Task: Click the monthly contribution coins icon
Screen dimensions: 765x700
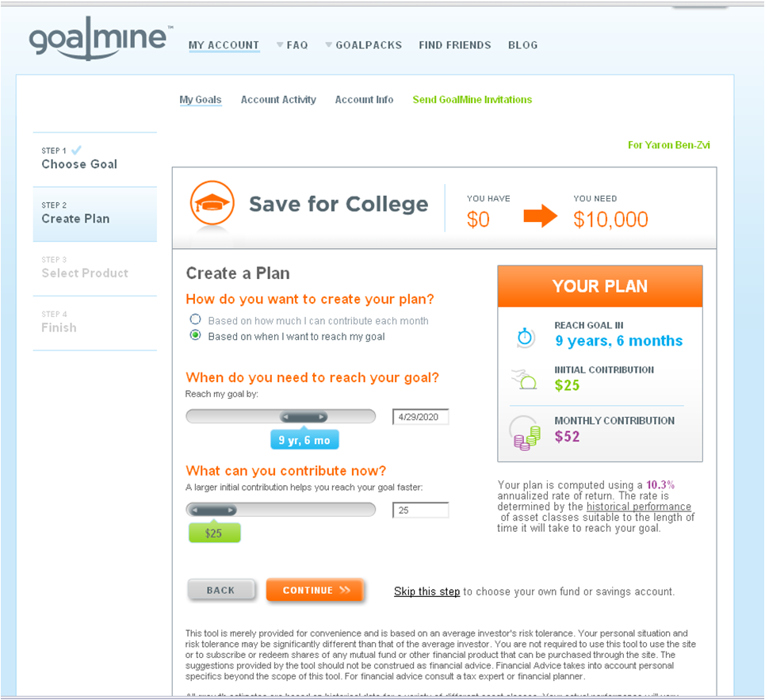Action: click(525, 434)
